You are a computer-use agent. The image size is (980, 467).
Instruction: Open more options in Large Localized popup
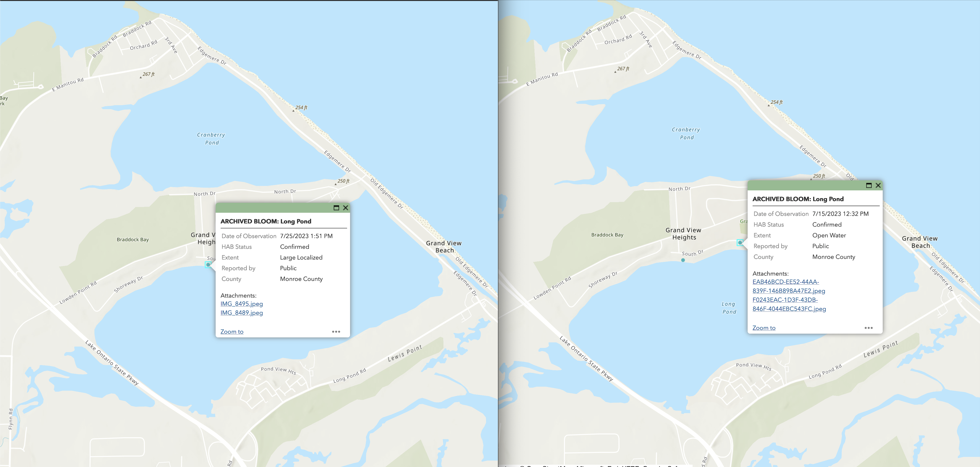click(336, 332)
